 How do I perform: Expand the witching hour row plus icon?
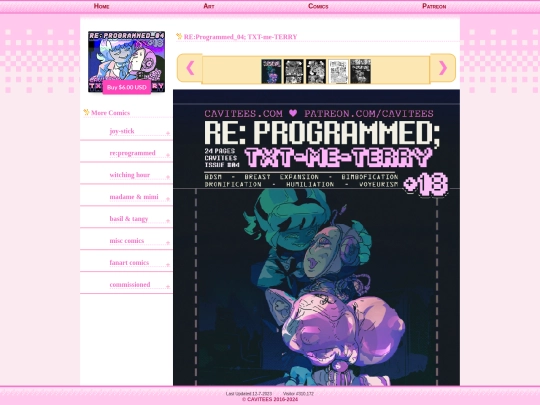(168, 177)
